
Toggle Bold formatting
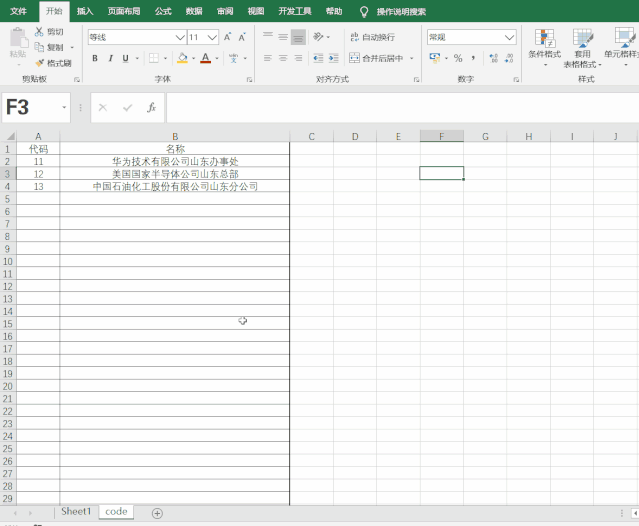click(95, 58)
